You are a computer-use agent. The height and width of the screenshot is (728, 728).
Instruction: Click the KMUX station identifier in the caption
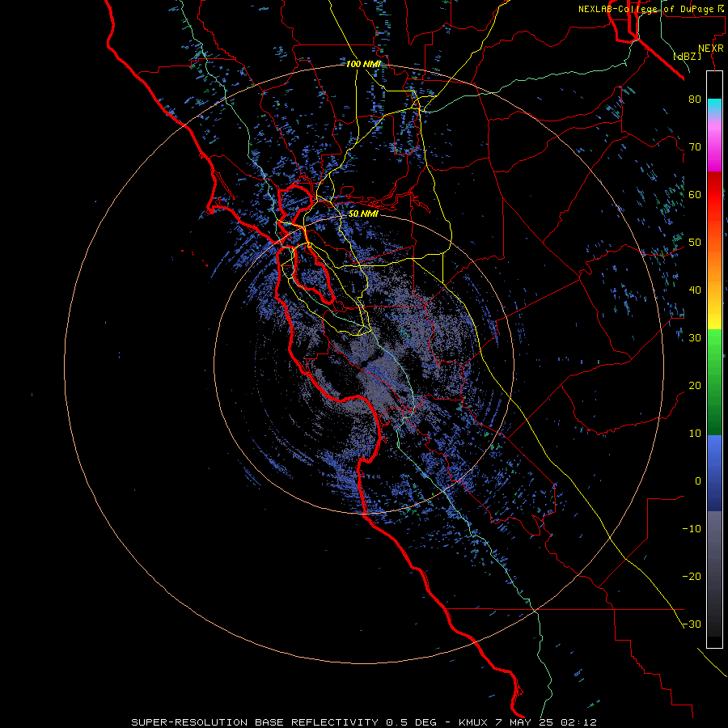point(472,722)
